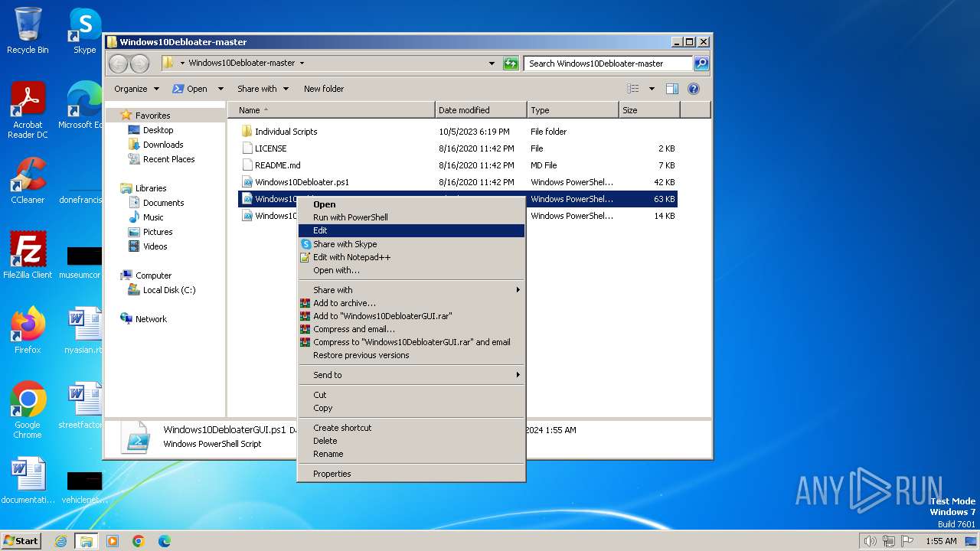The width and height of the screenshot is (980, 551).
Task: Expand breadcrumb arrow after Windows10Debloater-master
Action: point(302,64)
